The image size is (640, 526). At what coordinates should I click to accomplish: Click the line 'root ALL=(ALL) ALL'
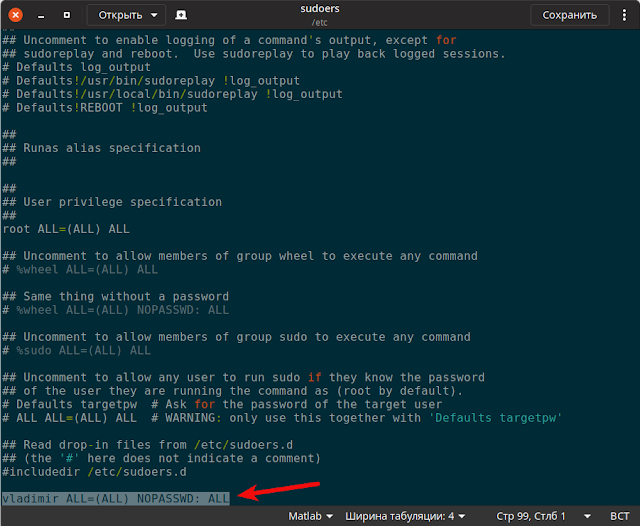click(x=66, y=229)
